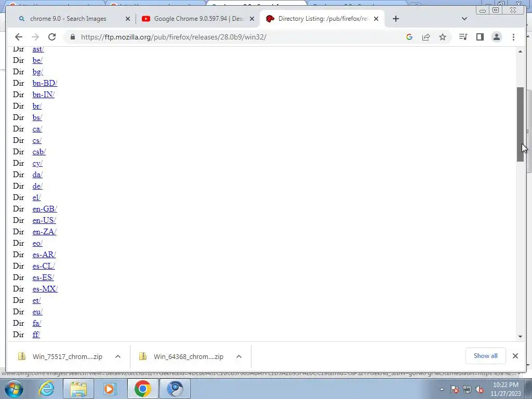Open the profile avatar button
This screenshot has width=532, height=399.
[x=496, y=37]
